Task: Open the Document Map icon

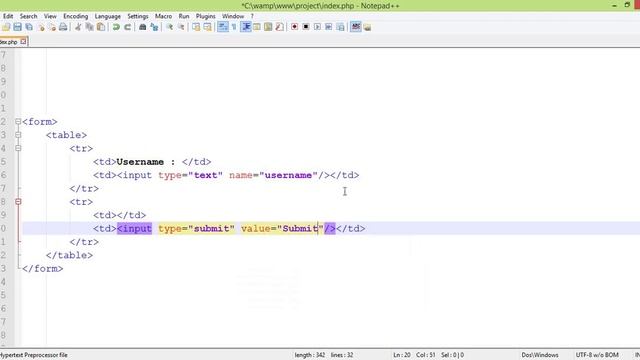Action: (268, 27)
